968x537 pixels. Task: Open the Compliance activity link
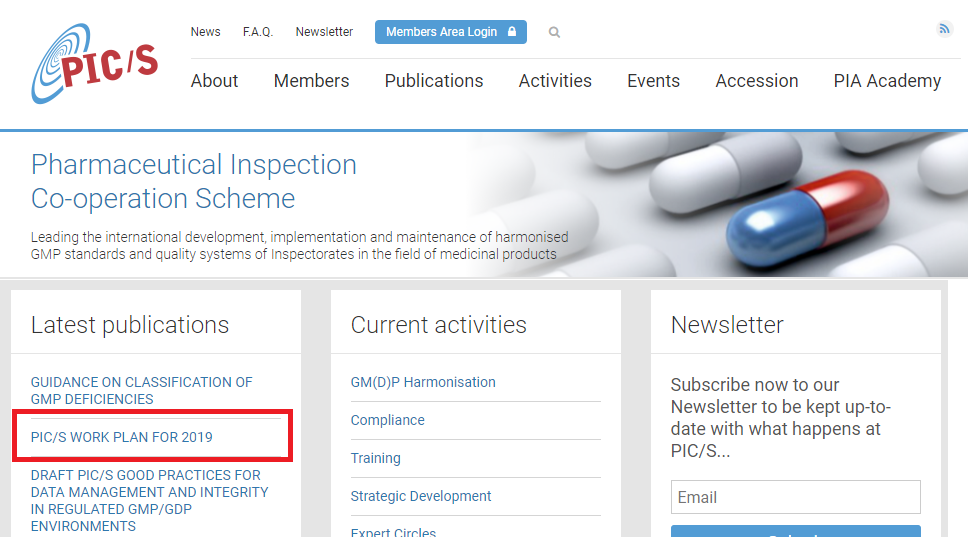point(388,420)
